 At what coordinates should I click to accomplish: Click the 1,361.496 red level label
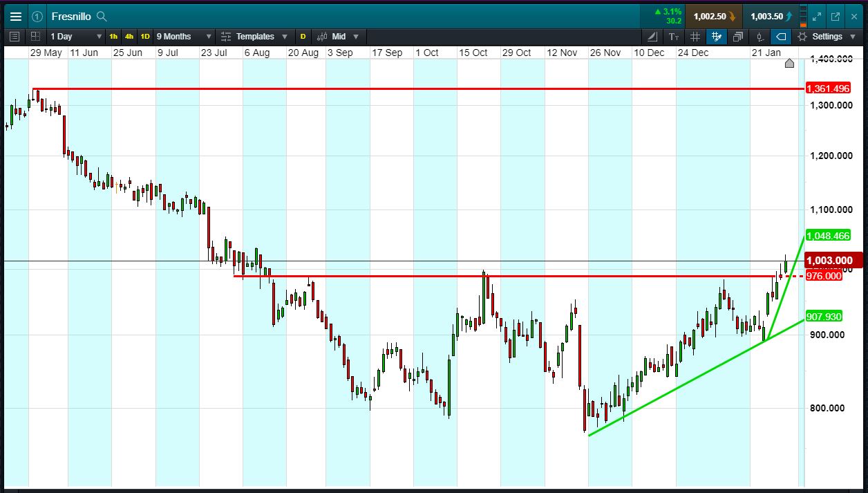pos(828,89)
